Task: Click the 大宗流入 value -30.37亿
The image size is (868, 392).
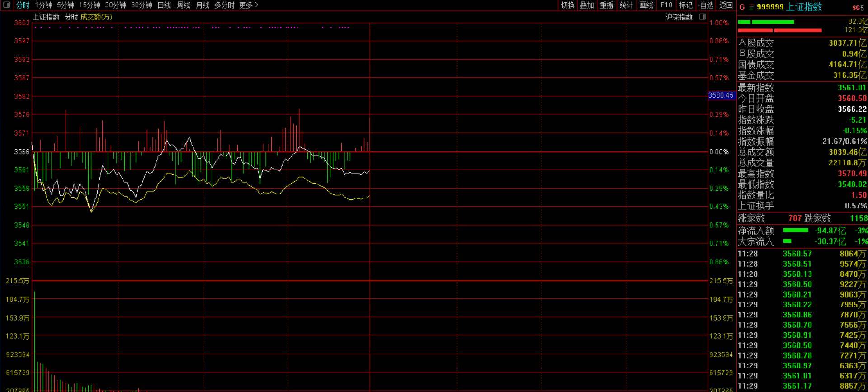Action: pyautogui.click(x=830, y=241)
